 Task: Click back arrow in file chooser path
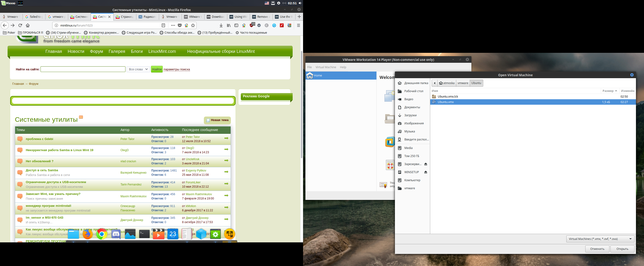(x=434, y=83)
